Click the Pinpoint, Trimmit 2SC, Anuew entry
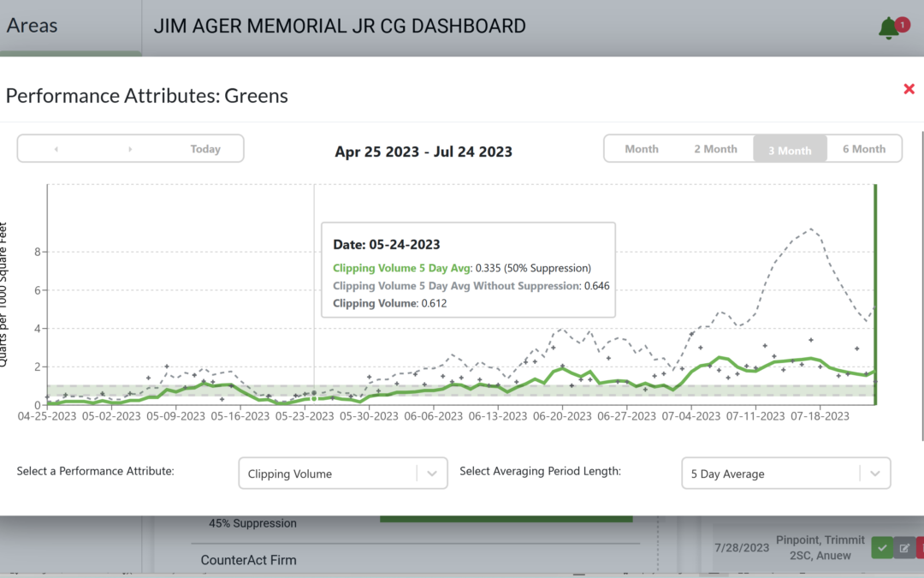 pos(820,547)
